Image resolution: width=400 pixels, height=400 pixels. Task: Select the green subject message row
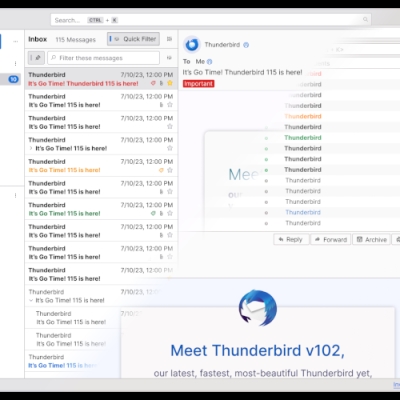(101, 209)
